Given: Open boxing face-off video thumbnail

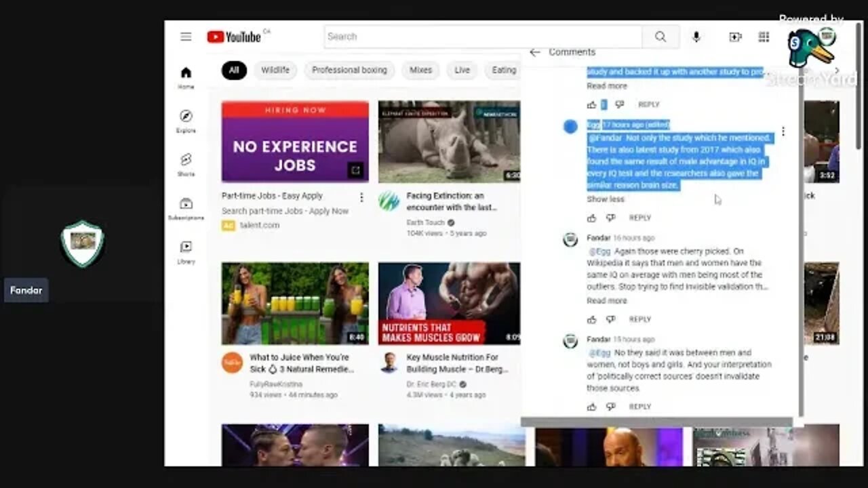Looking at the screenshot, I should tap(295, 445).
